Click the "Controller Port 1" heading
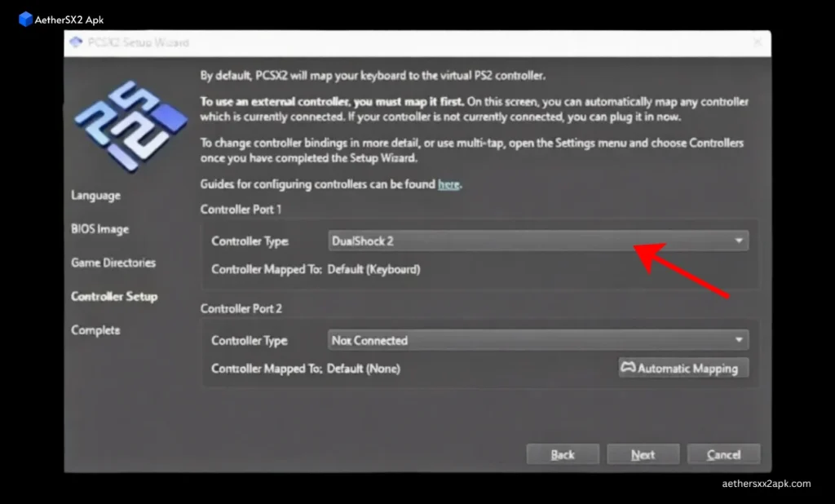This screenshot has width=835, height=504. (x=241, y=210)
